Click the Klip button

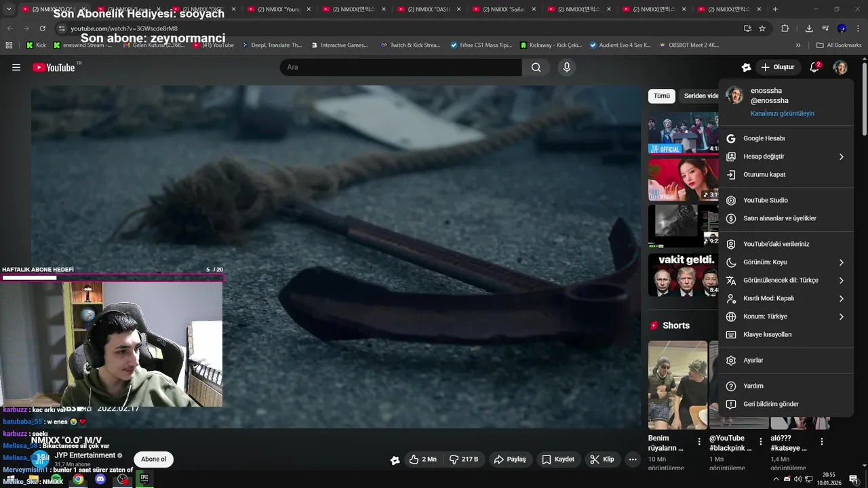tap(602, 460)
